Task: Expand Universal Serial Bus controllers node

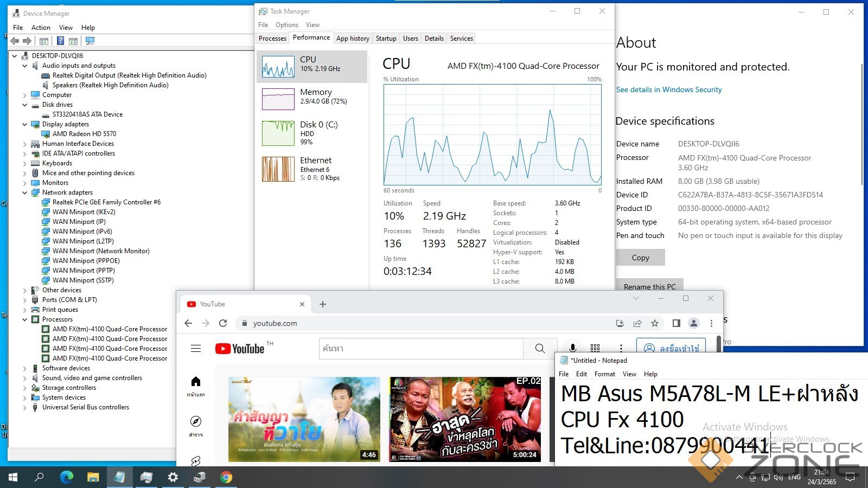Action: [24, 407]
